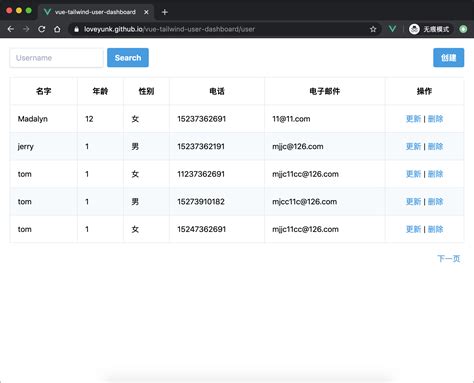Screen dimensions: 474x383
Task: Click the 操作 column header
Action: [x=424, y=91]
